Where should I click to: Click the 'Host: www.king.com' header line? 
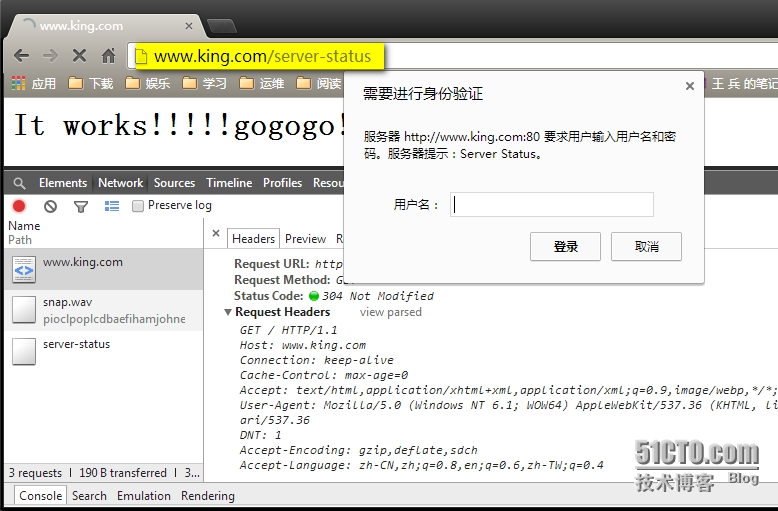point(303,345)
